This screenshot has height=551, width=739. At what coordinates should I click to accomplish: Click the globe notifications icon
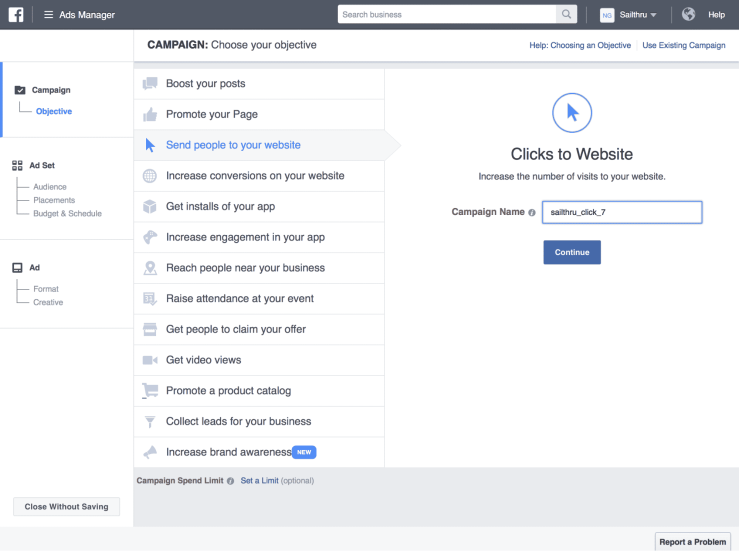click(688, 15)
